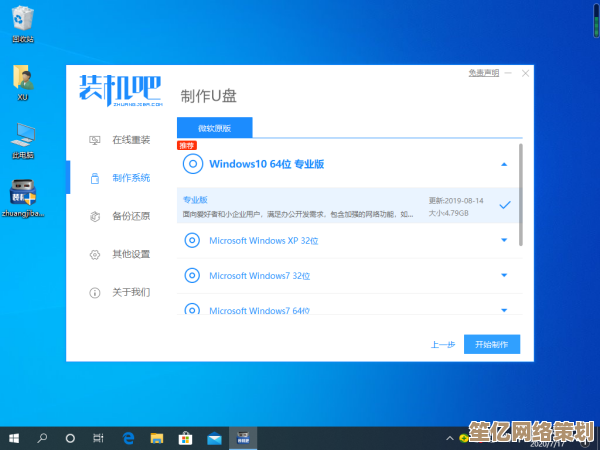Go back with 上一步
This screenshot has height=450, width=600.
[443, 344]
